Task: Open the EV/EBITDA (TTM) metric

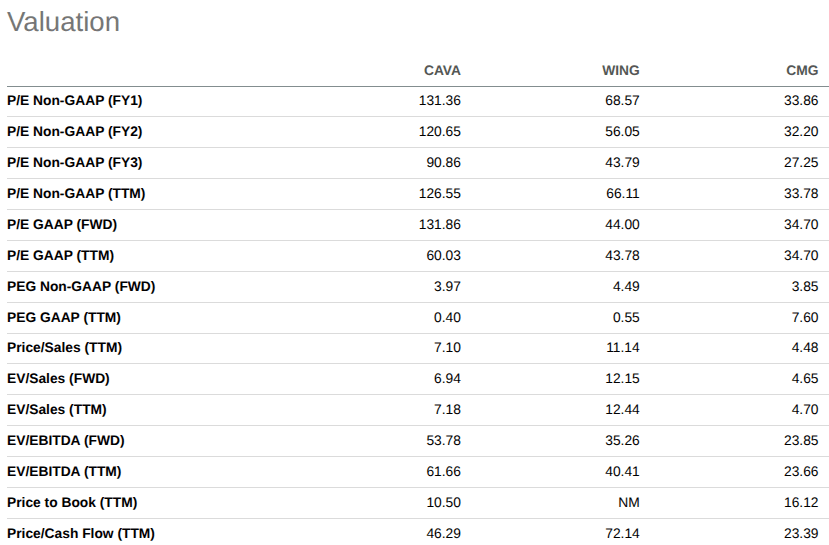Action: point(64,472)
